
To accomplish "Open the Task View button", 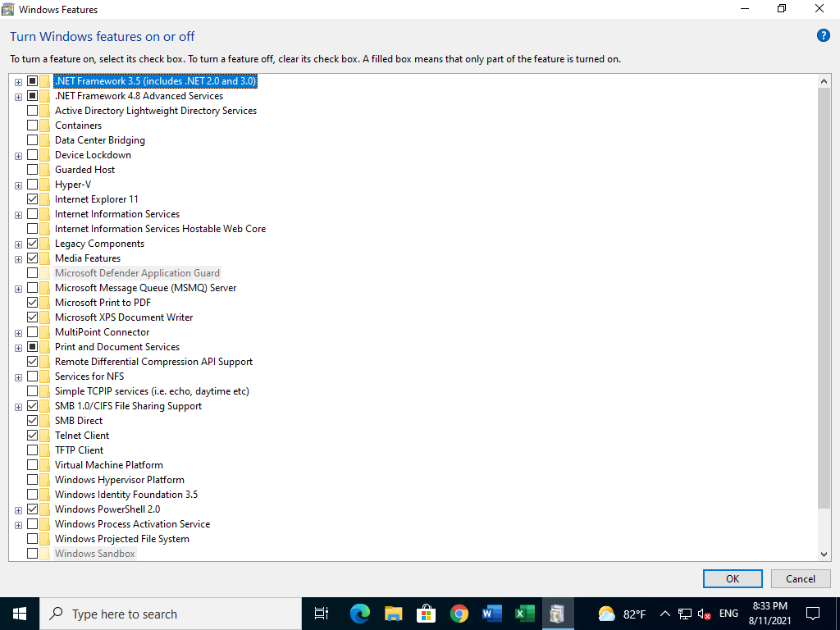I will point(321,614).
